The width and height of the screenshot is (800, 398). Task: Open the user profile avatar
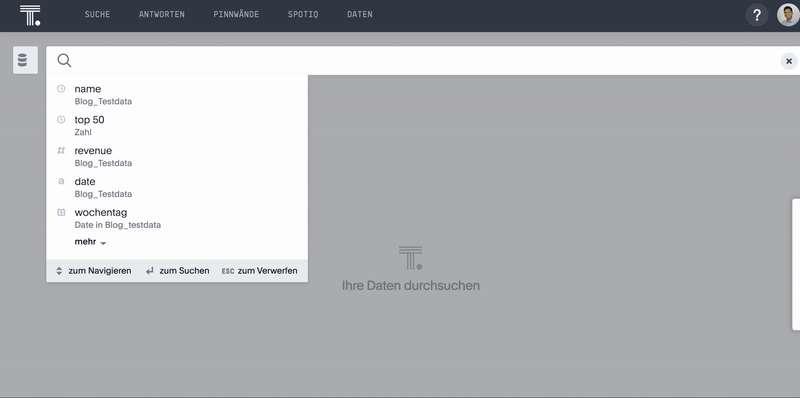tap(788, 15)
